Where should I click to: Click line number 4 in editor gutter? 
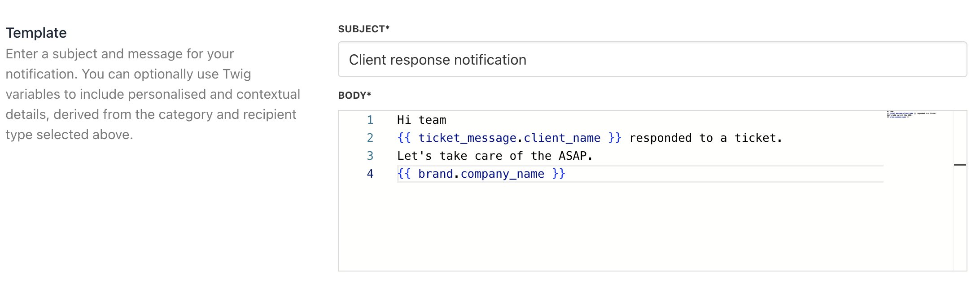pyautogui.click(x=370, y=174)
